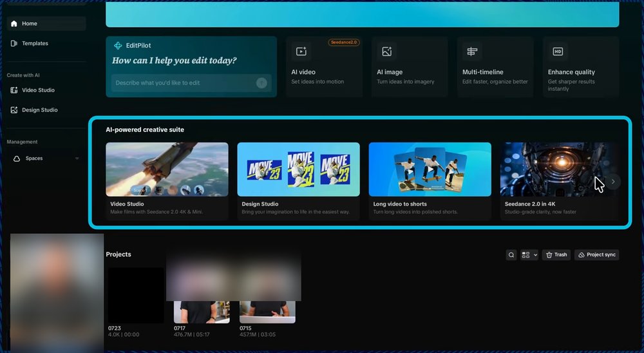Click 'Design Studio' title in creative suite
The image size is (644, 353).
tap(260, 204)
